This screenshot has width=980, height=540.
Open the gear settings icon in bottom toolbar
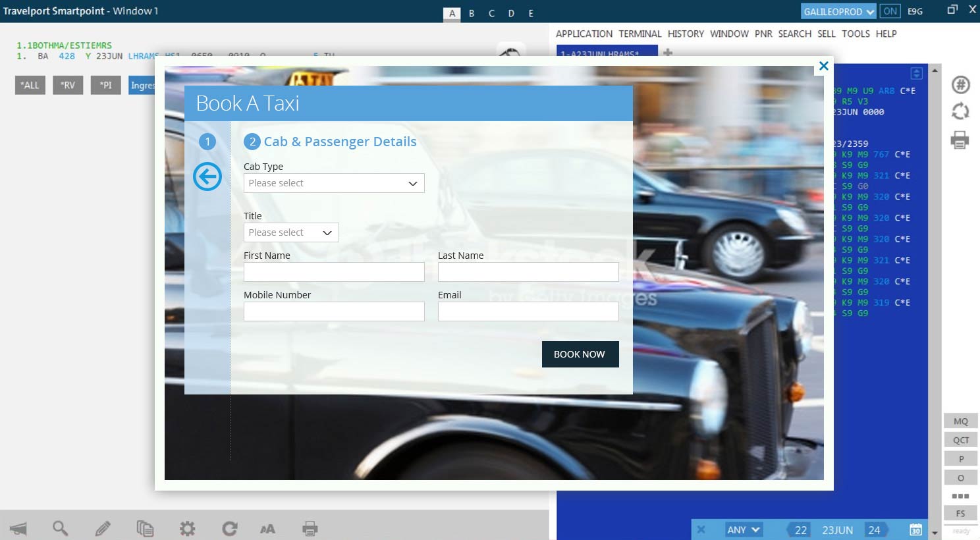(188, 528)
